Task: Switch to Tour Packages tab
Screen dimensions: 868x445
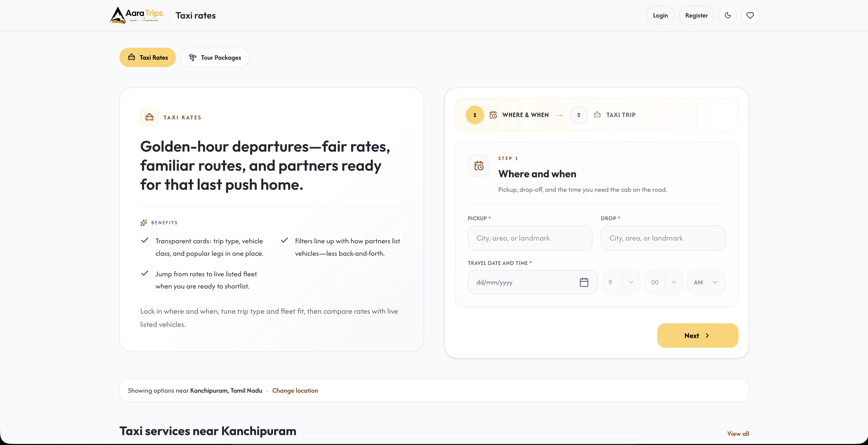Action: 215,57
